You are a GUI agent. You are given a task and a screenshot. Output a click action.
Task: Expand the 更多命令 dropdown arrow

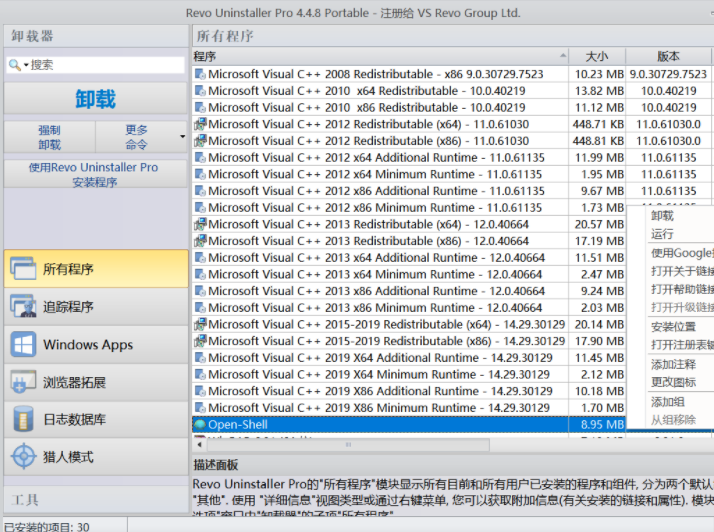(x=183, y=137)
